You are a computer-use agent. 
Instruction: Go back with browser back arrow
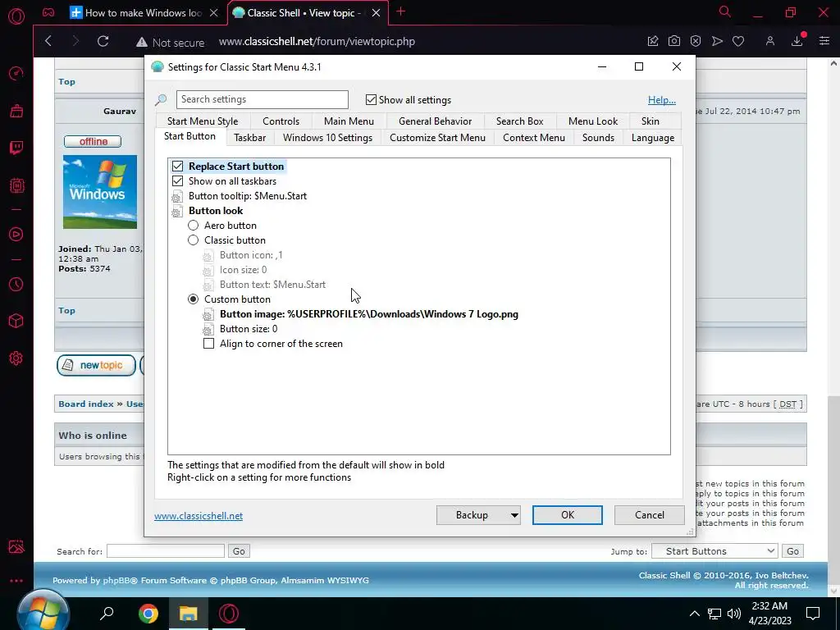point(48,41)
